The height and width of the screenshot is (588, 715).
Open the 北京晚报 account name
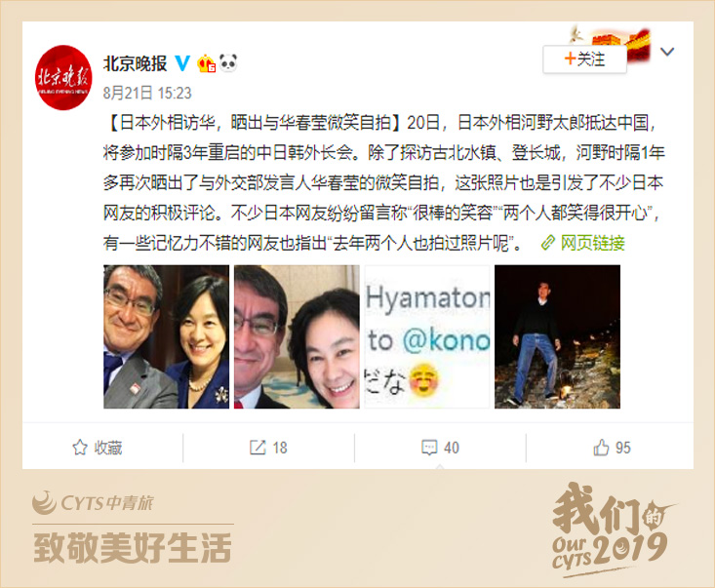tap(135, 63)
